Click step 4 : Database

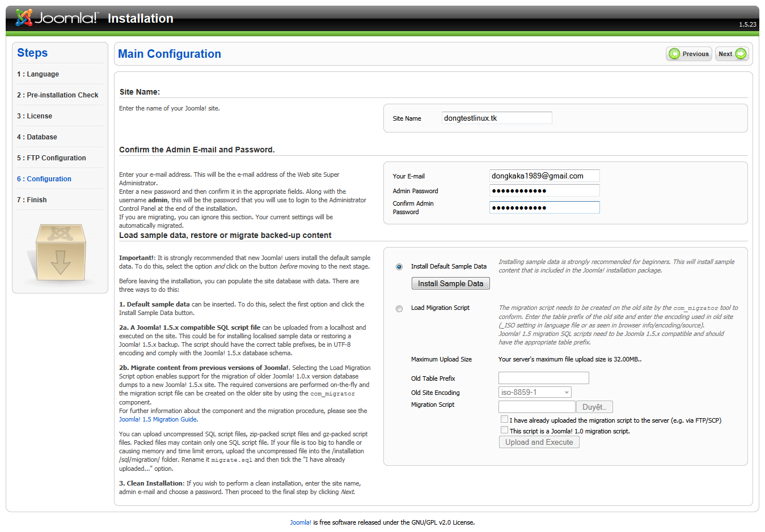(37, 137)
